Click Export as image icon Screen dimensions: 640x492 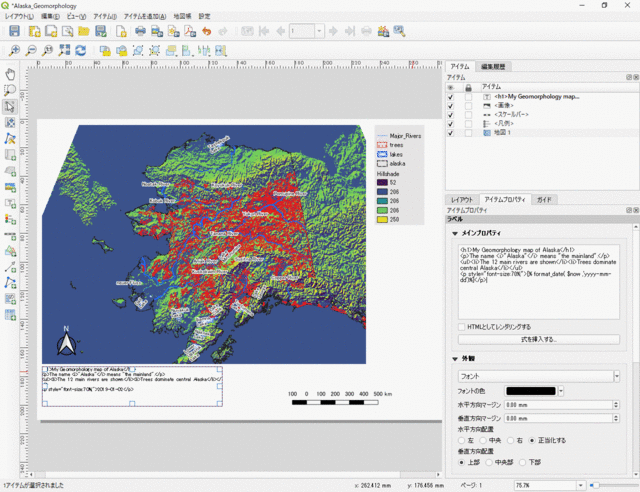coord(157,31)
